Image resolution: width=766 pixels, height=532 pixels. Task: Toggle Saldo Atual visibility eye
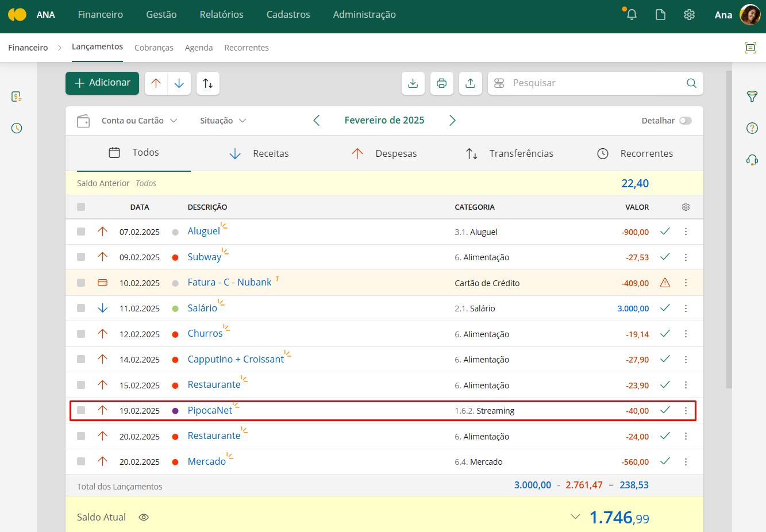[x=144, y=517]
